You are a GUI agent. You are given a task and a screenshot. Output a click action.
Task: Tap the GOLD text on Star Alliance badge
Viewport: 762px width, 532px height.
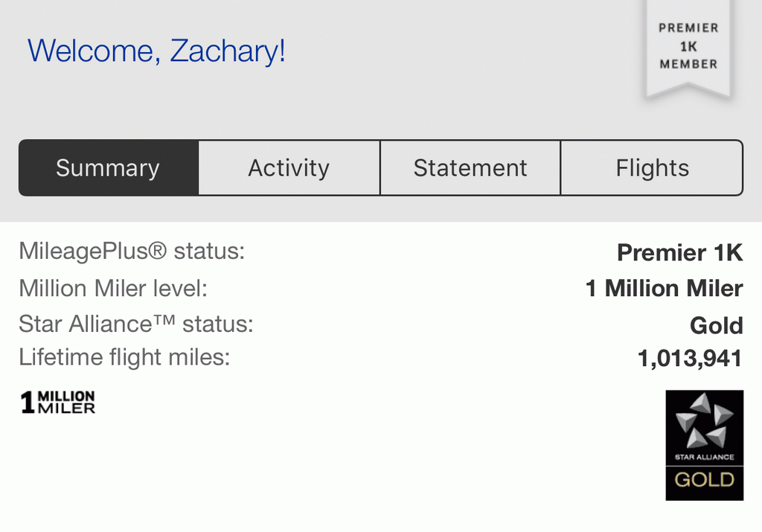click(704, 480)
